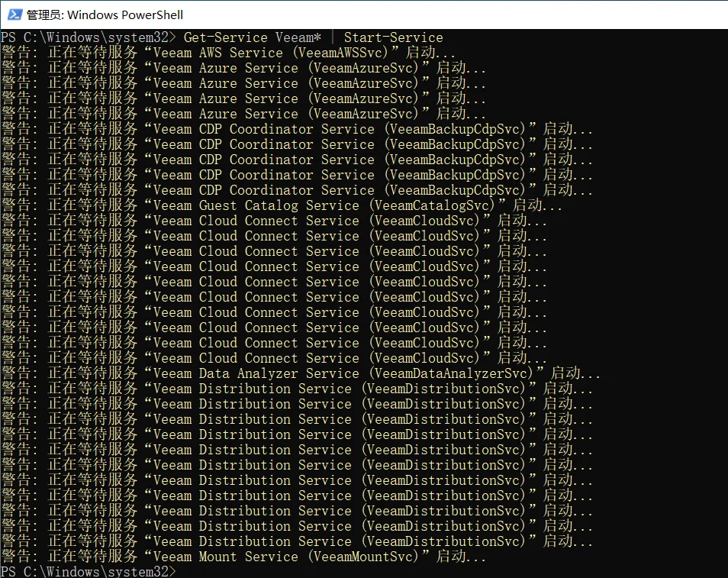Click the PowerShell icon in the title bar
Screen dimensions: 728x578
click(x=13, y=15)
